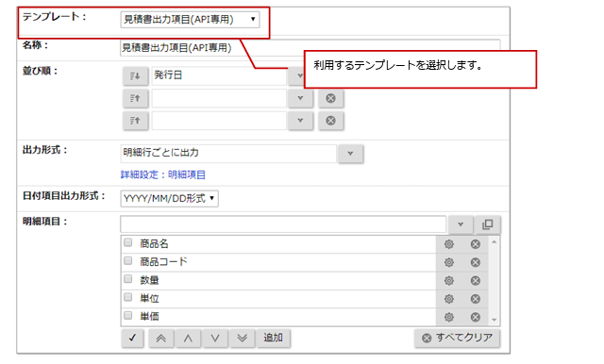Open settings gear for 単位
Screen dimensions: 604x364
pos(449,299)
